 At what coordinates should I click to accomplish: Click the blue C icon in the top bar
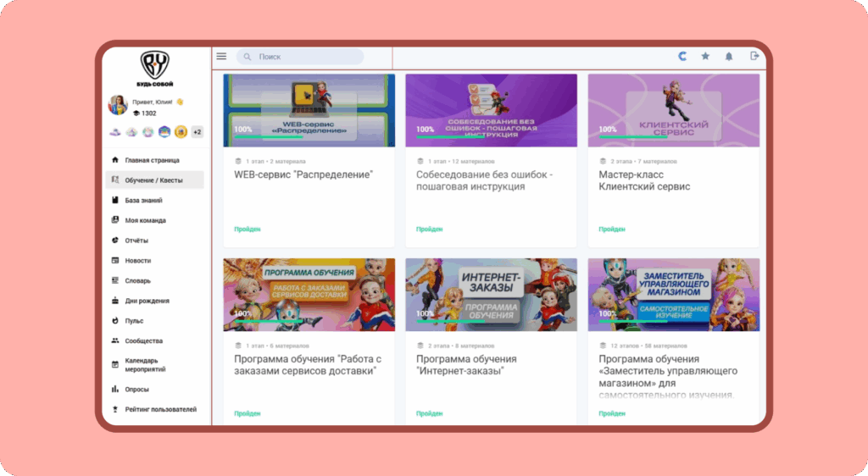pos(682,57)
